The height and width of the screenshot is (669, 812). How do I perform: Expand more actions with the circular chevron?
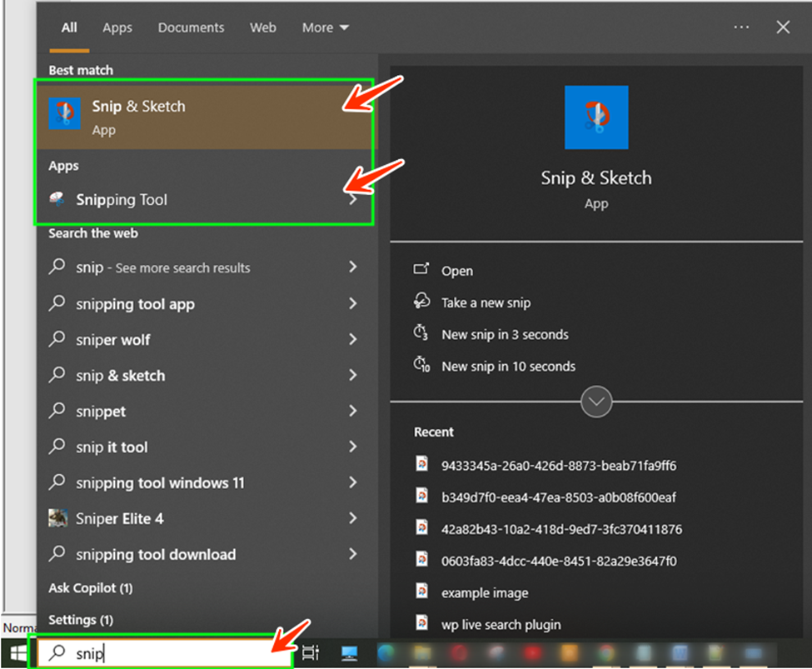click(596, 401)
